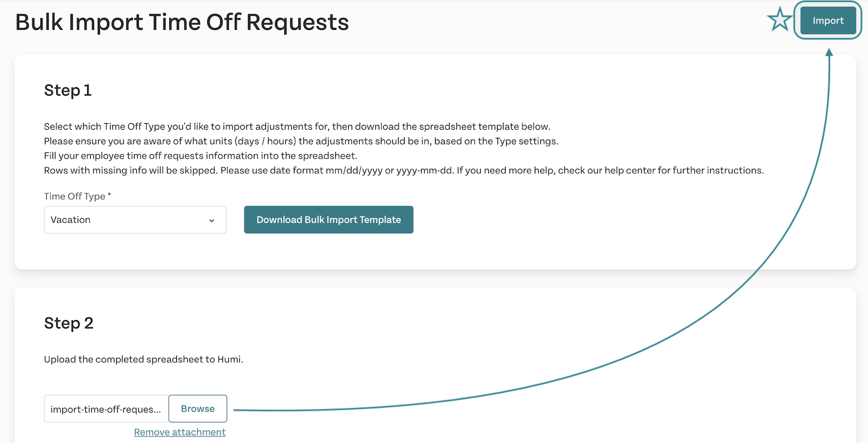Click 'Upload the completed spreadsheet to Humi.' text
Image resolution: width=868 pixels, height=443 pixels.
coord(144,359)
